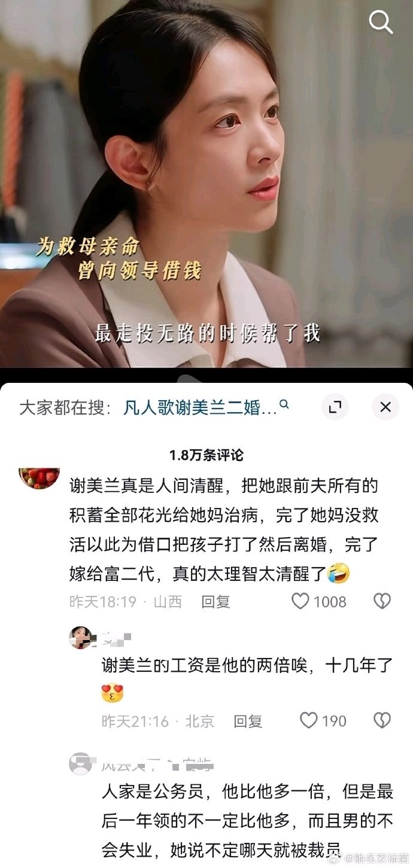Tap the heart-eyes emoji in the reply
The image size is (413, 868).
point(113,693)
